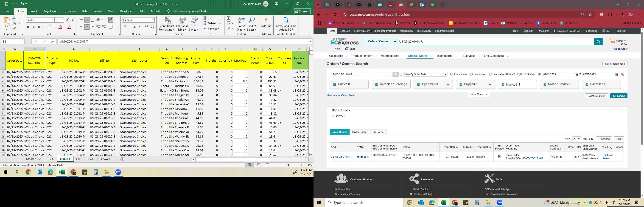Screen dimensions: 644x207
Task: Expand the Shipped filter chevron
Action: tap(490, 85)
